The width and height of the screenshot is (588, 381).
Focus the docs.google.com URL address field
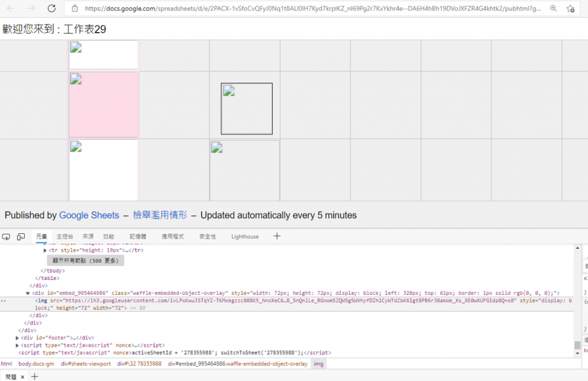tap(312, 8)
